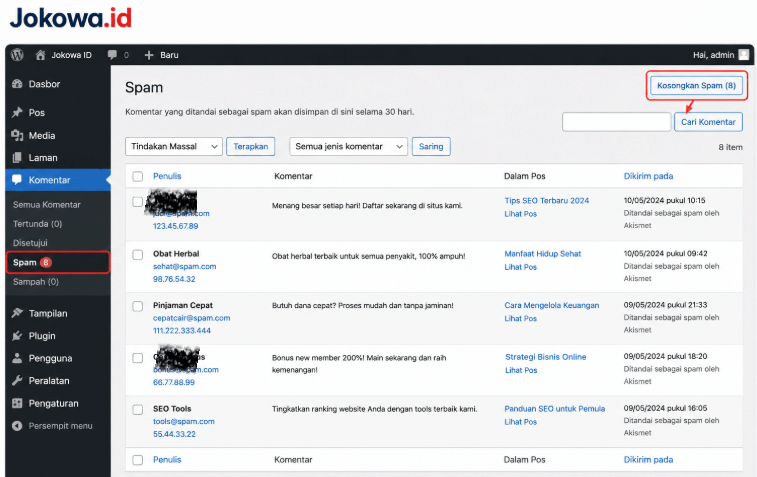757x477 pixels.
Task: Open Tertunda (0) submenu item
Action: 38,224
